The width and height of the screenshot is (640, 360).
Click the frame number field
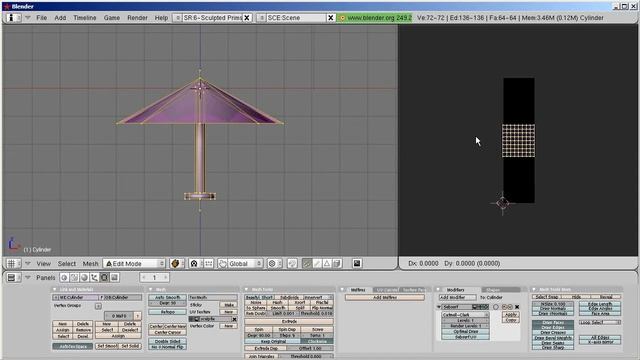[155, 278]
